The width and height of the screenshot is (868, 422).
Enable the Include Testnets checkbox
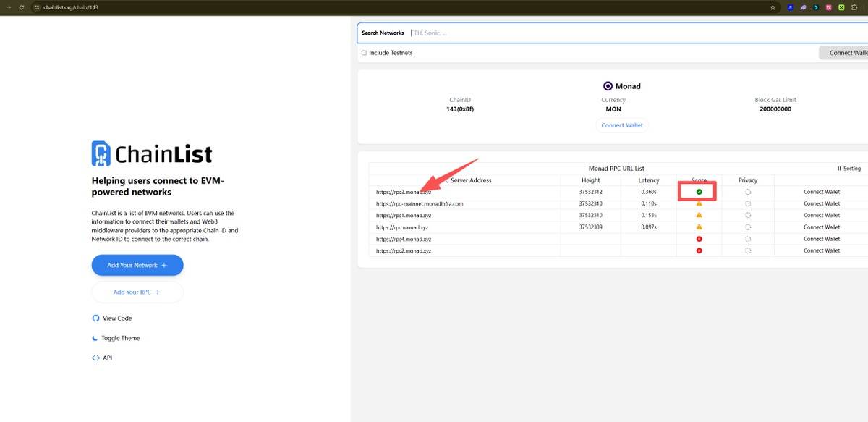point(364,53)
